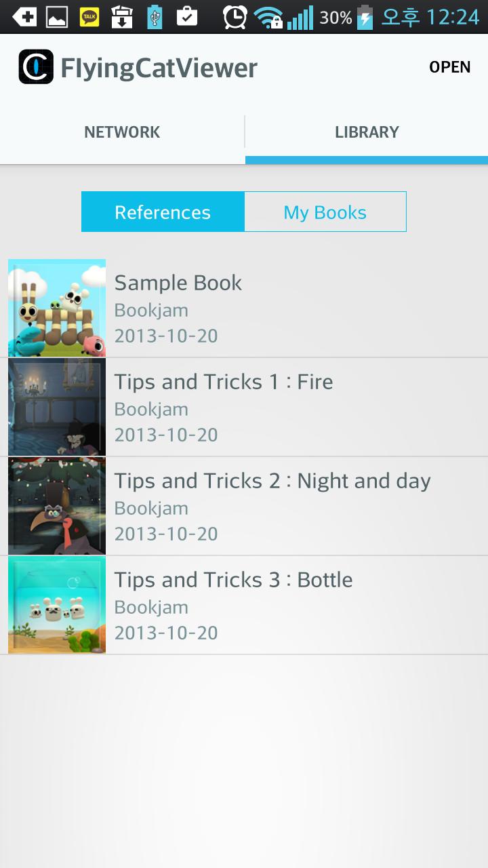The image size is (488, 868).
Task: Tap the briefcase checkmark notification icon
Action: pyautogui.click(x=187, y=17)
